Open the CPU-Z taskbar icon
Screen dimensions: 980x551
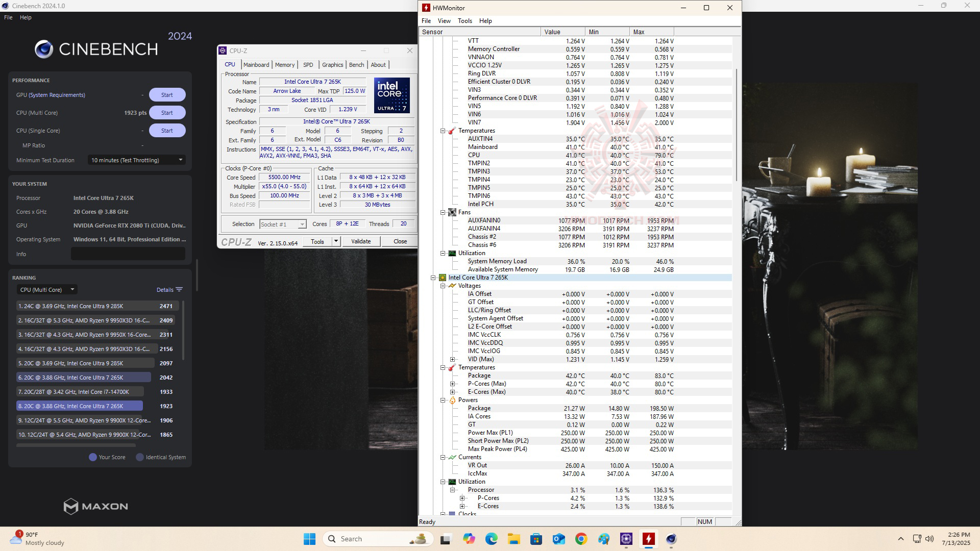tap(626, 539)
